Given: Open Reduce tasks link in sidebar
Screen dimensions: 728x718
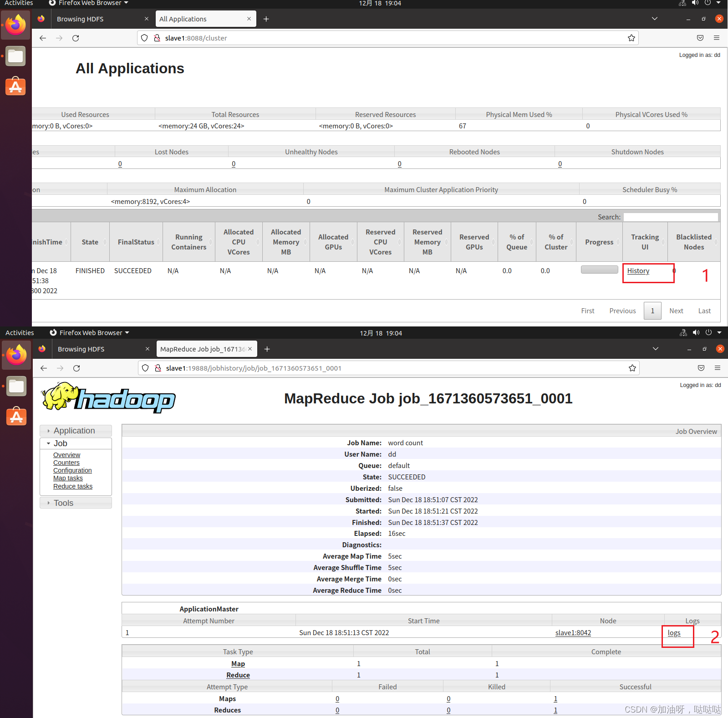Looking at the screenshot, I should [73, 486].
